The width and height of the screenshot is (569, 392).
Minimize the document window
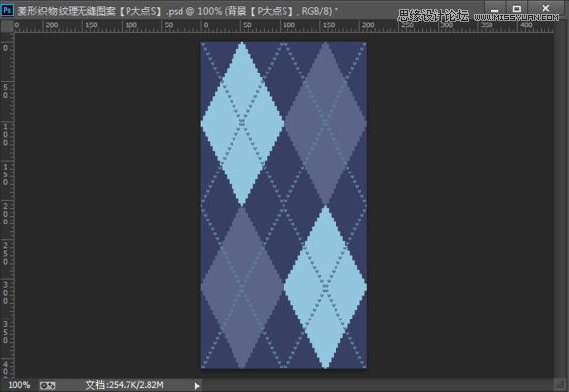pyautogui.click(x=494, y=8)
